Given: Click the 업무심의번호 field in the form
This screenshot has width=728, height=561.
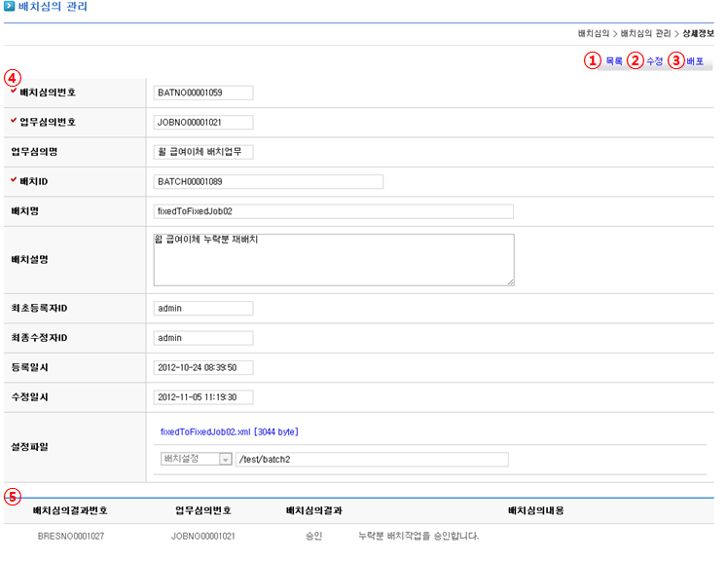Looking at the screenshot, I should pyautogui.click(x=203, y=123).
